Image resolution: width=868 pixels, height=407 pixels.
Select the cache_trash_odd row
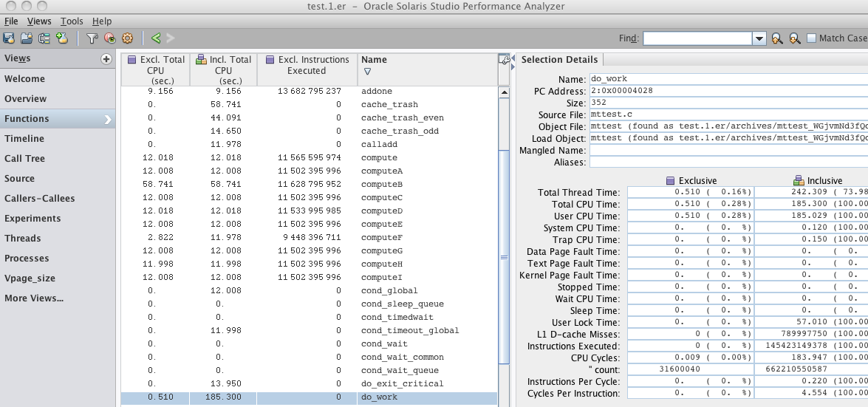click(309, 131)
